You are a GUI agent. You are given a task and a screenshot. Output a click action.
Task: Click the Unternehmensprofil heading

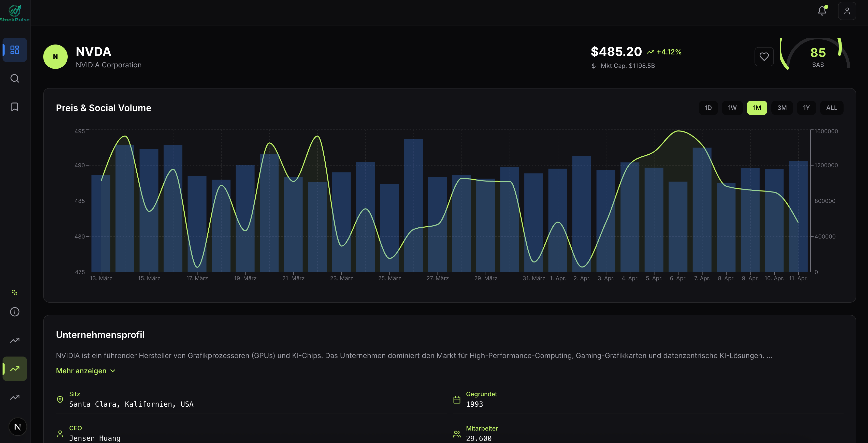coord(100,335)
